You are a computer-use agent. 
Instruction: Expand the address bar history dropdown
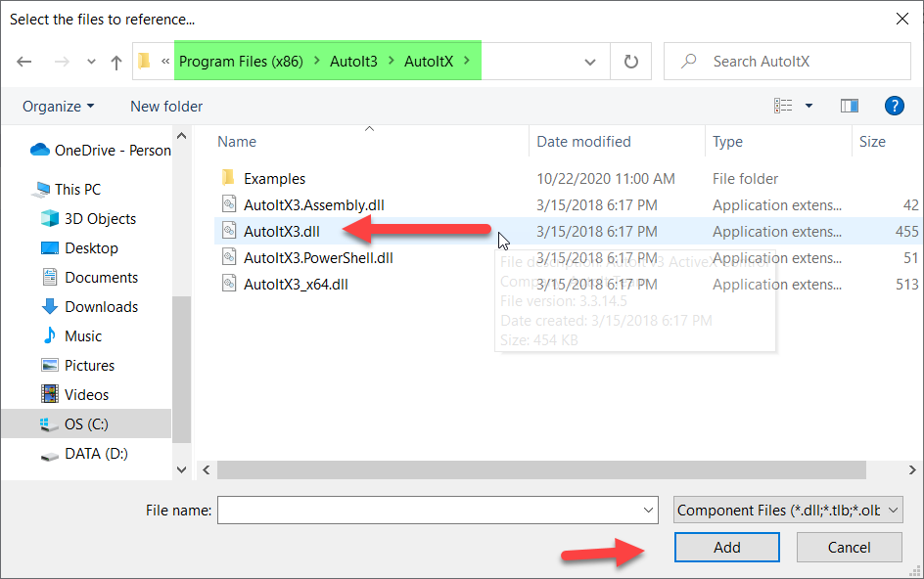pos(590,62)
